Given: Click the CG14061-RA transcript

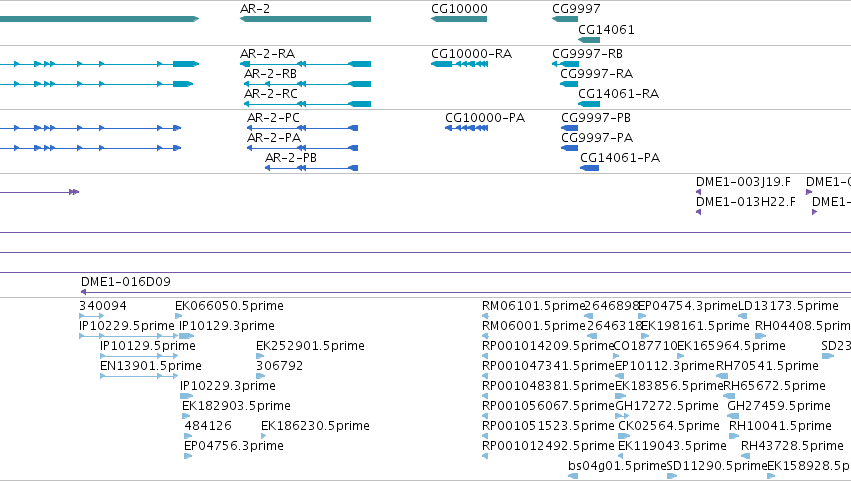Looking at the screenshot, I should click(x=589, y=104).
